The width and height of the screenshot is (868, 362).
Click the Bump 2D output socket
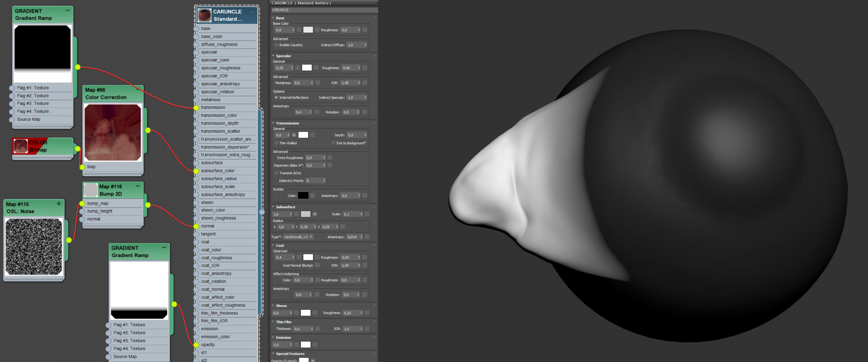pyautogui.click(x=148, y=205)
